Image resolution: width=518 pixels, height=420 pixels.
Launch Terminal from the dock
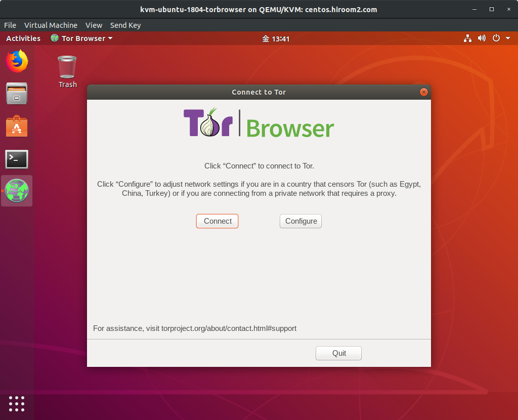pyautogui.click(x=17, y=159)
